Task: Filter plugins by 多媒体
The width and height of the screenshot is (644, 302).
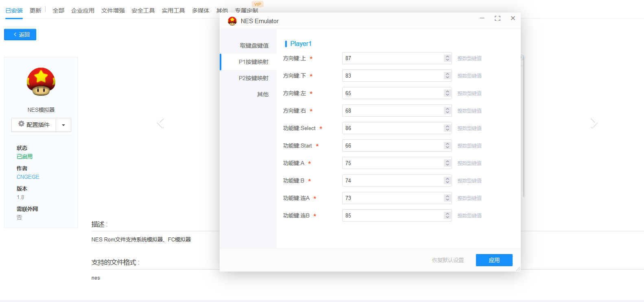Action: (x=201, y=11)
